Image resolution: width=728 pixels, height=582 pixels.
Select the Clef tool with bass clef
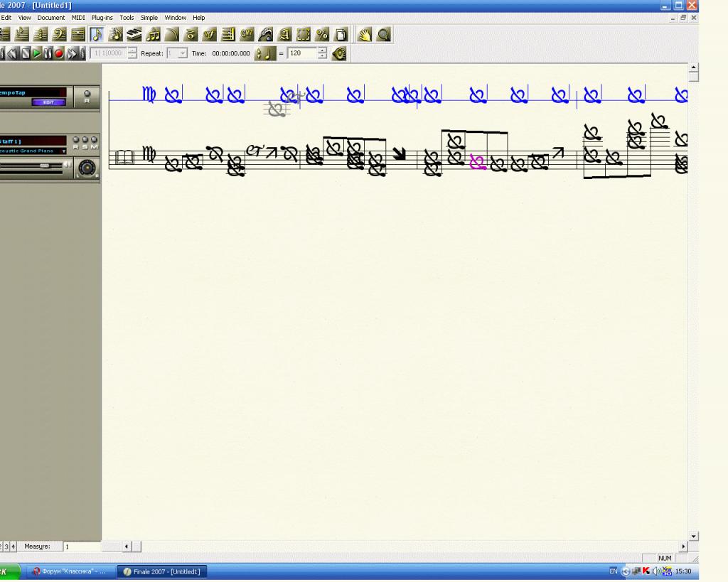[x=60, y=34]
